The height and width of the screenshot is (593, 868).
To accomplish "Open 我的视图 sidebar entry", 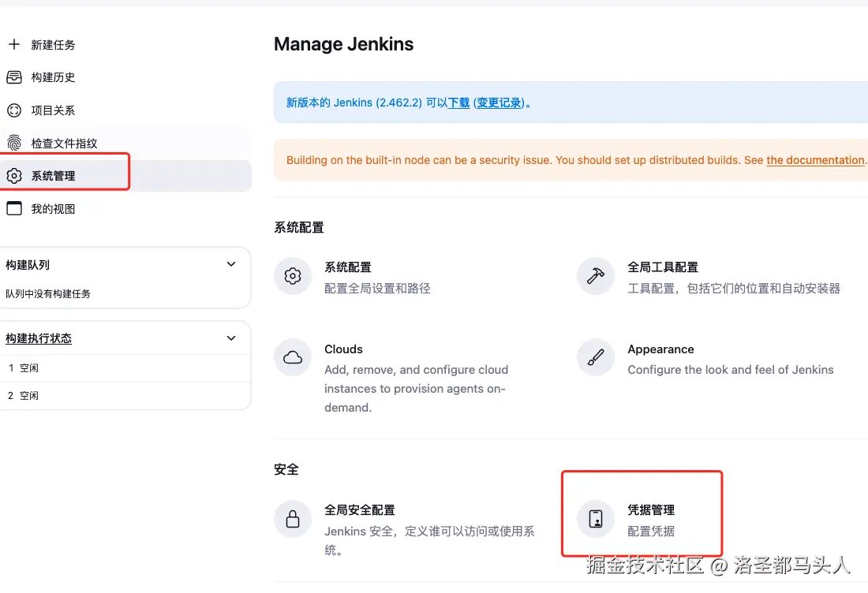I will pos(53,209).
